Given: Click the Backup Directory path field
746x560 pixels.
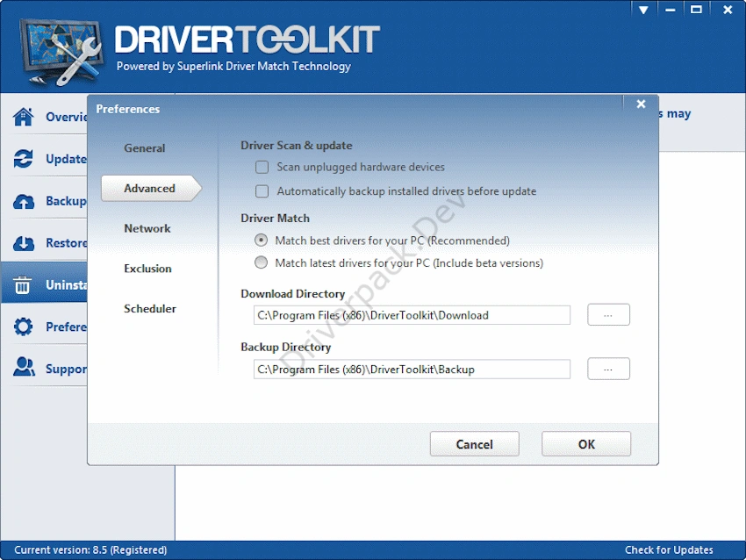Looking at the screenshot, I should point(412,370).
